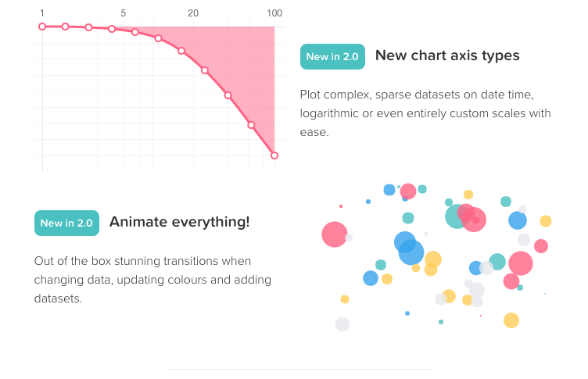Viewport: 588px width, 379px height.
Task: Click the first data point on the line chart
Action: (x=42, y=27)
